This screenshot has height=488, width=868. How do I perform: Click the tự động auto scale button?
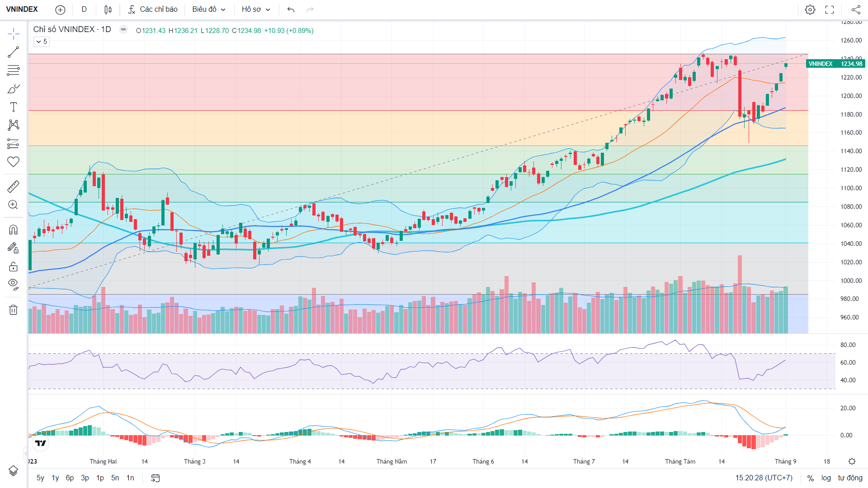850,478
